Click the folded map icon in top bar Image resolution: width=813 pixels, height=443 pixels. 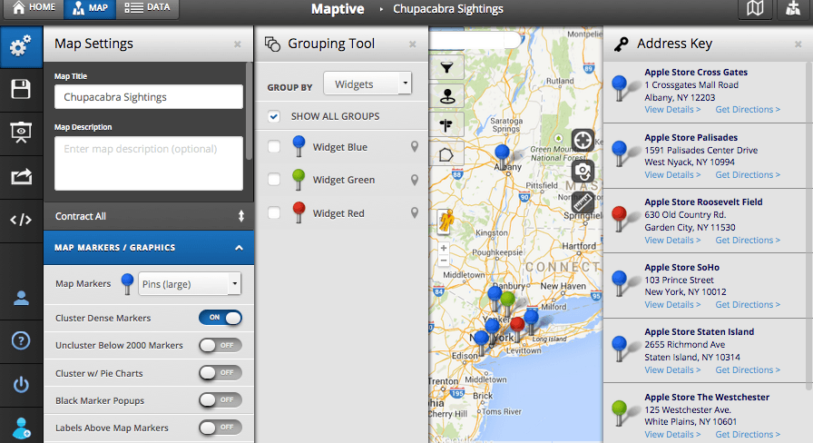[x=755, y=8]
